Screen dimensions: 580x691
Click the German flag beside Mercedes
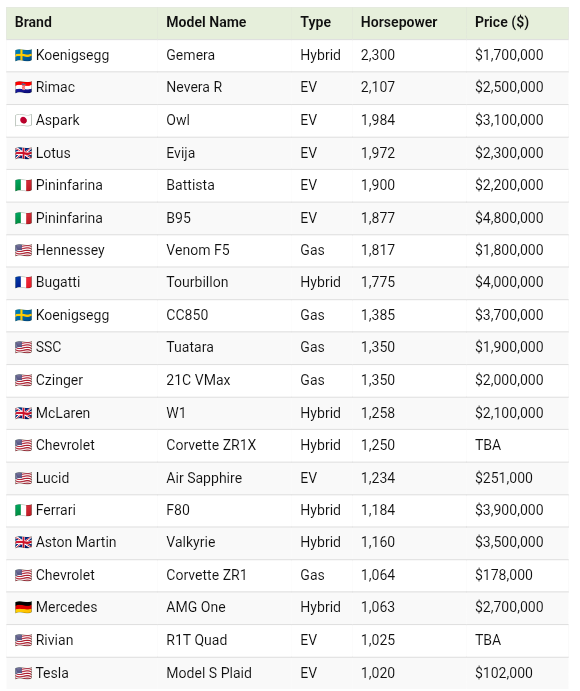[x=23, y=607]
